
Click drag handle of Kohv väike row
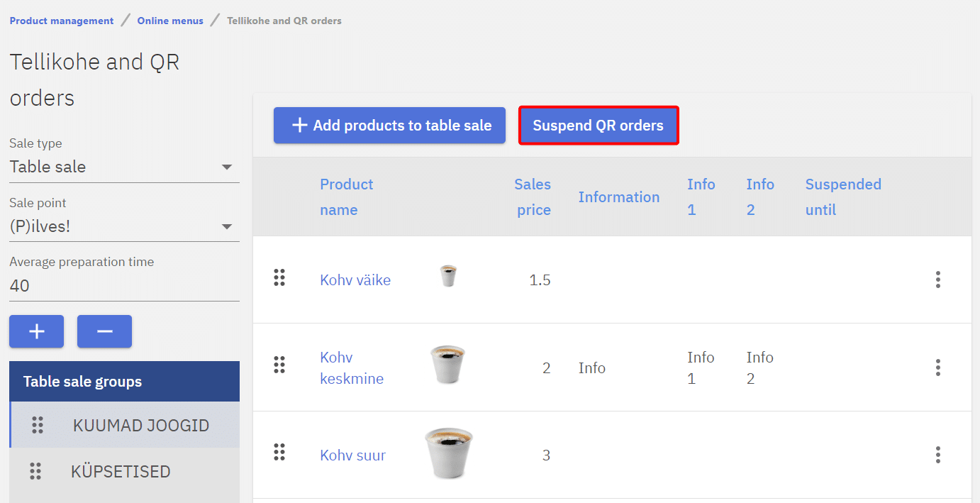point(279,278)
